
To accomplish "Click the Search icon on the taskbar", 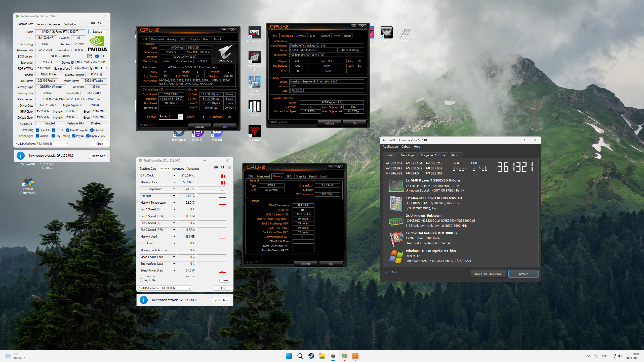I will coord(300,356).
